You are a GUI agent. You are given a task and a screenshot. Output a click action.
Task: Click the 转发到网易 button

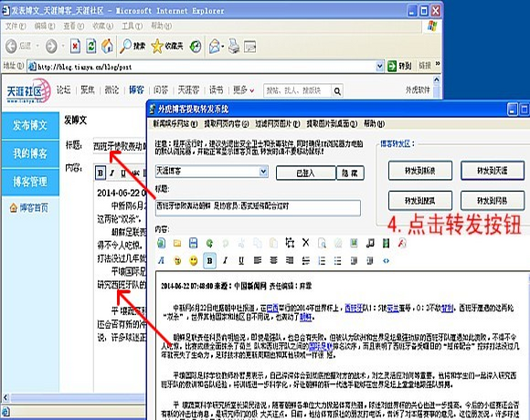coord(493,201)
